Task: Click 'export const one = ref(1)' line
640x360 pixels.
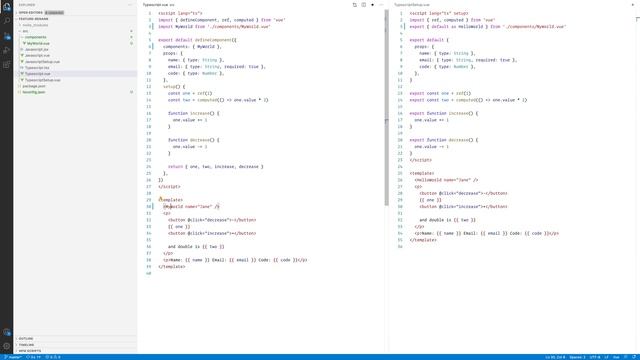Action: coord(440,93)
